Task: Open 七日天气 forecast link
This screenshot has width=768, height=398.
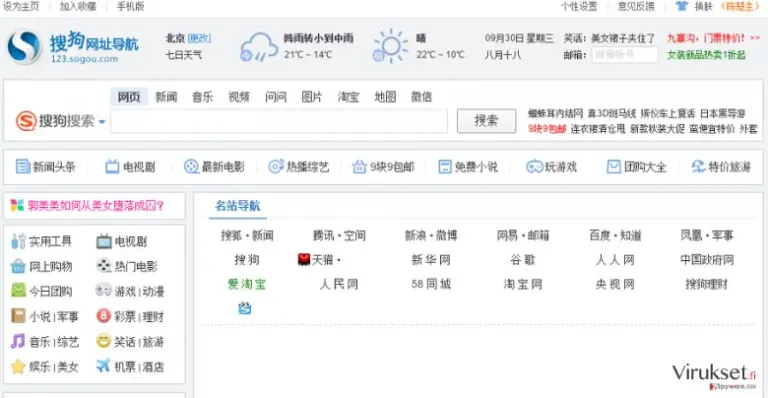Action: click(184, 54)
